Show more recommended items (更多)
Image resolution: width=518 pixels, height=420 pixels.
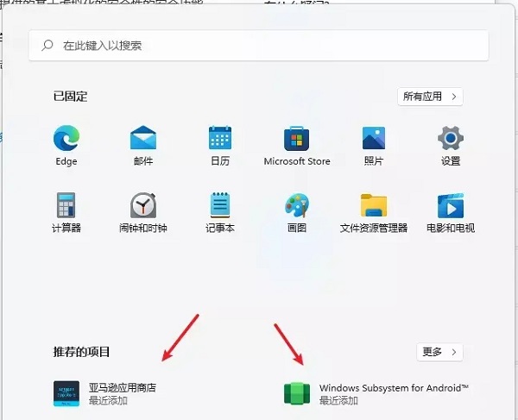tap(439, 352)
